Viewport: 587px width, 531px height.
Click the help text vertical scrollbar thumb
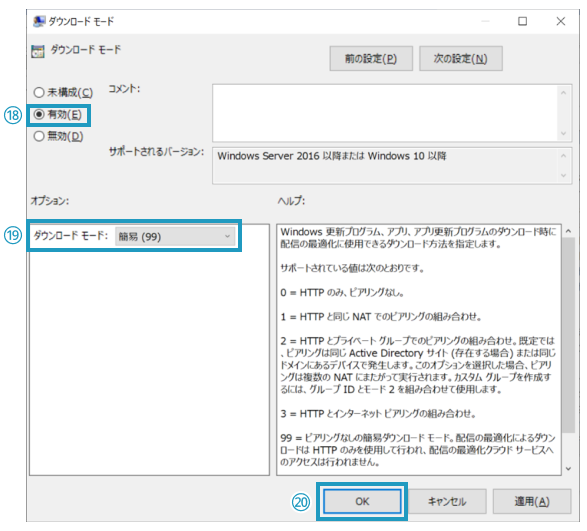pos(568,335)
